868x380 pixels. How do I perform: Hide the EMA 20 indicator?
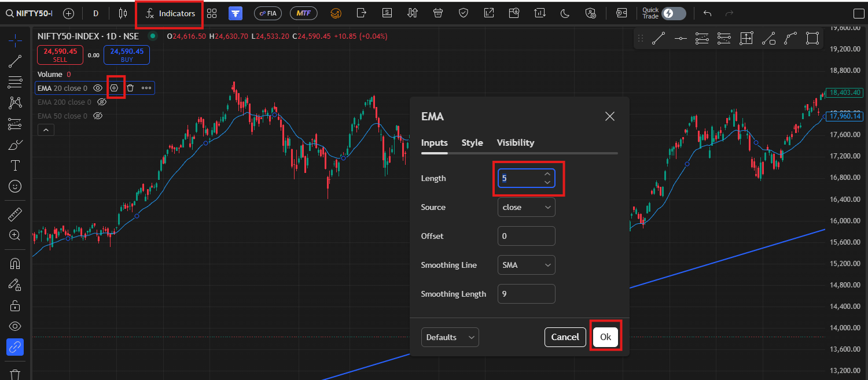pos(98,88)
